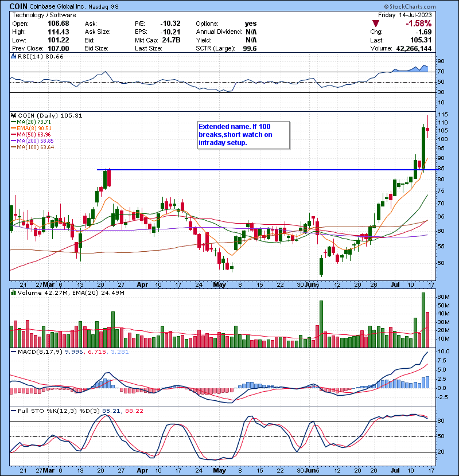
Task: Click the MA(50) 63.96 legend entry
Action: [x=31, y=134]
